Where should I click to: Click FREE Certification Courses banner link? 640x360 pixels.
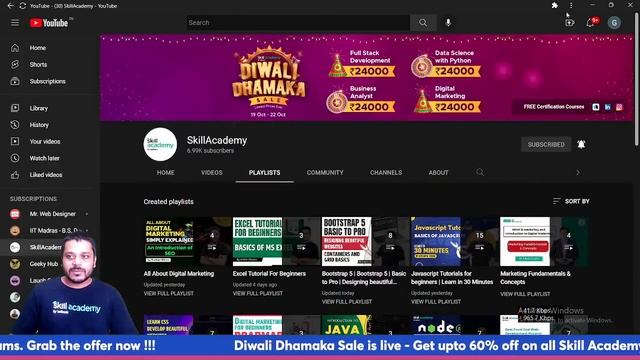click(x=553, y=107)
